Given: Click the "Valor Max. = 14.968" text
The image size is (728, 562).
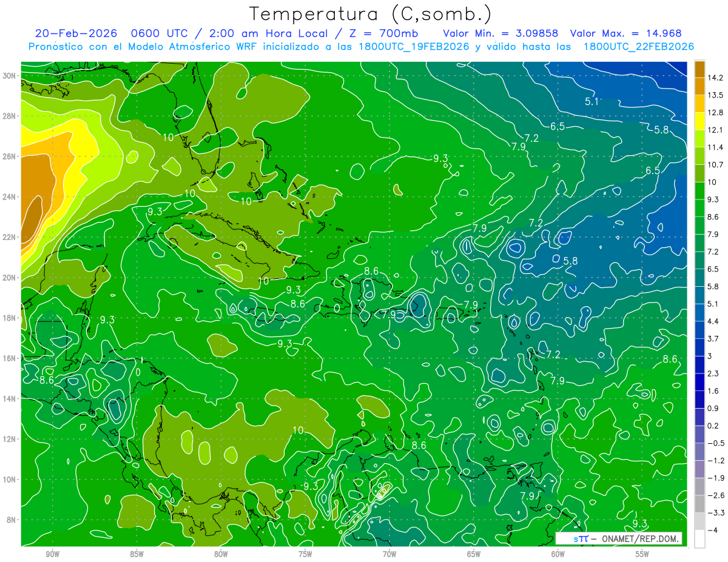Looking at the screenshot, I should coord(627,33).
